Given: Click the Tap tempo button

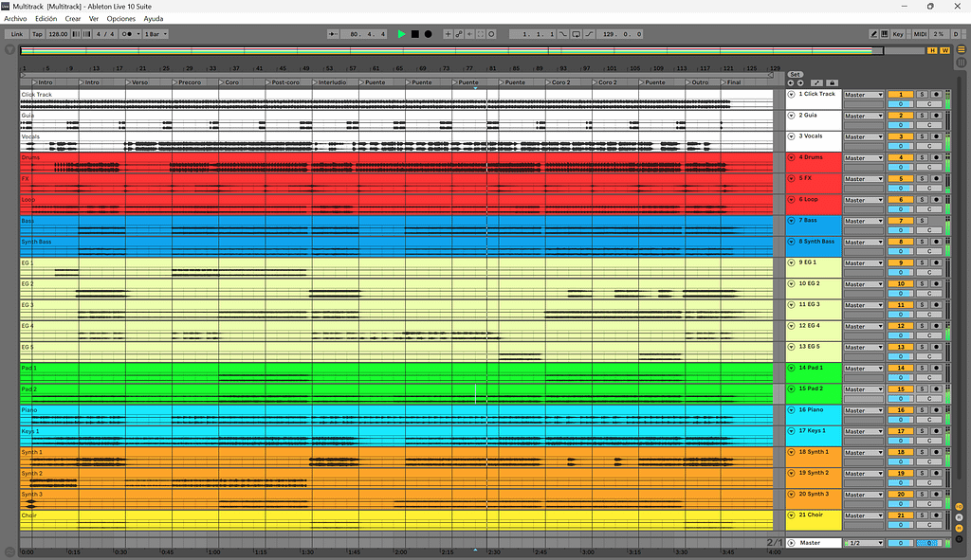Looking at the screenshot, I should pos(37,34).
